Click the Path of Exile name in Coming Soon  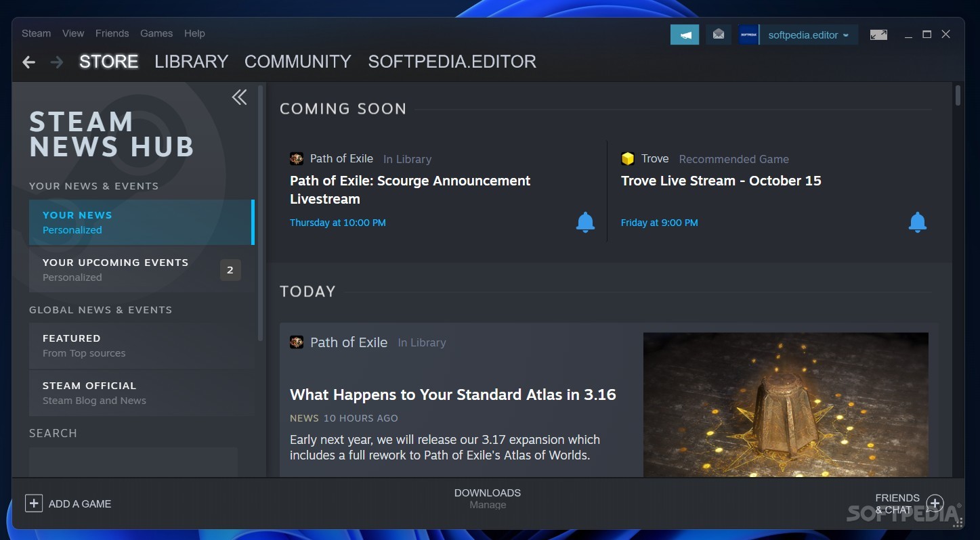click(x=341, y=158)
